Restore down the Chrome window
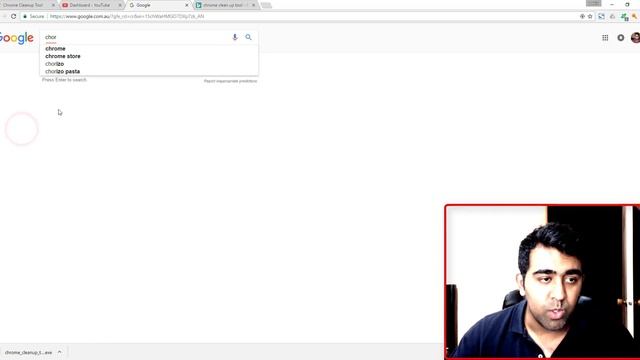This screenshot has width=640, height=360. [627, 4]
